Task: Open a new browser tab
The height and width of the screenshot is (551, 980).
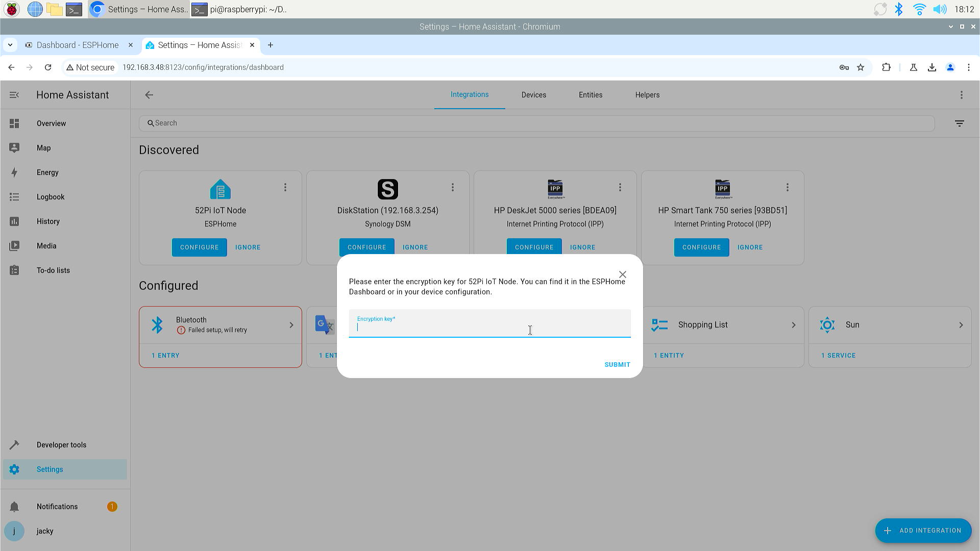Action: tap(271, 45)
